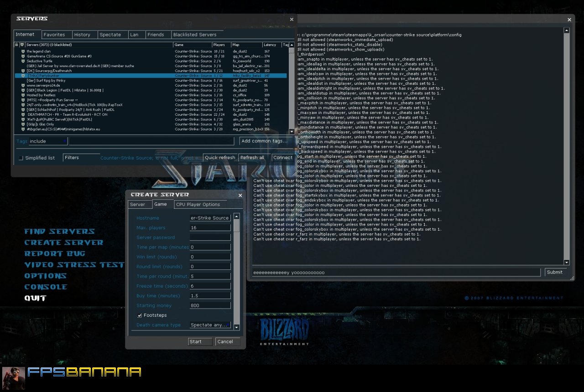
Task: Select Options from the main menu
Action: (45, 276)
